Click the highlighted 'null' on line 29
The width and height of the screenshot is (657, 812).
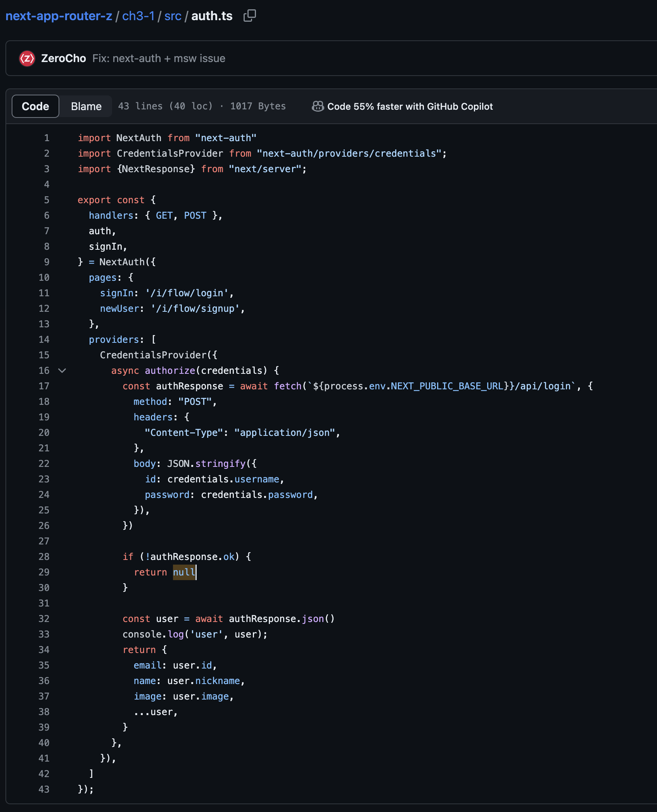tap(184, 572)
